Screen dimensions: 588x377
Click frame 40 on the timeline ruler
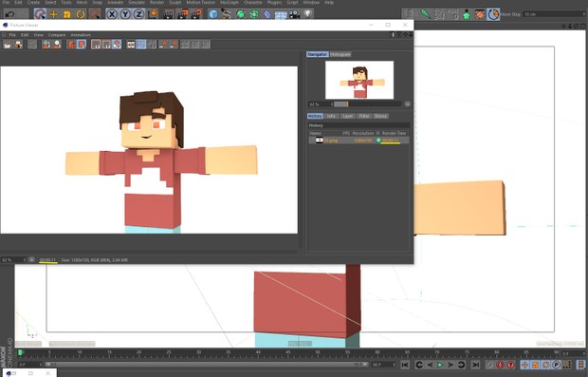click(258, 353)
